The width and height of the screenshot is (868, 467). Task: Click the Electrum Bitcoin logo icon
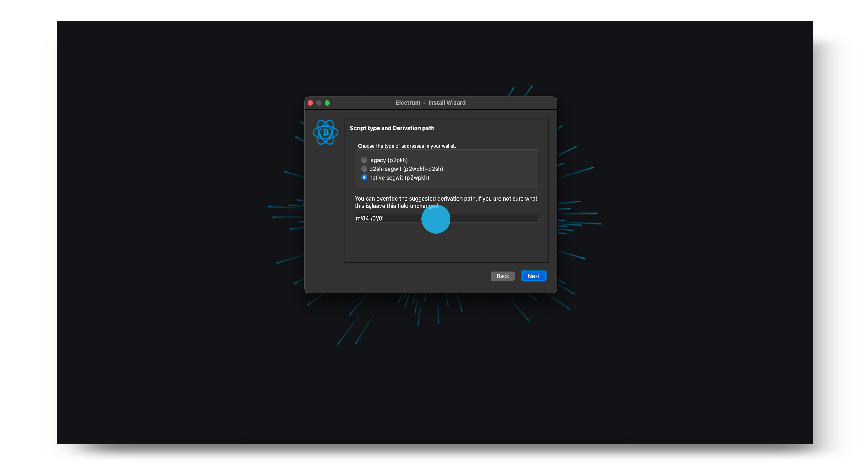tap(325, 132)
